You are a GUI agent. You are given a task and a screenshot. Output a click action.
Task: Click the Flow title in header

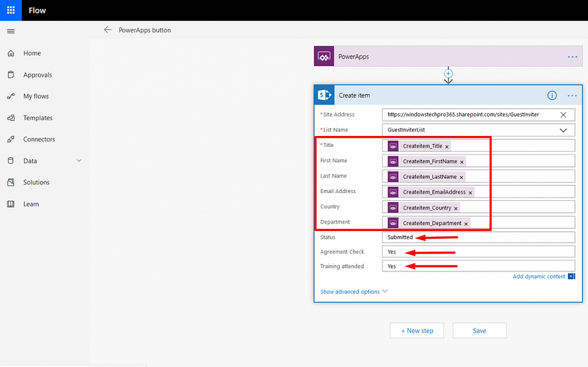(x=37, y=10)
